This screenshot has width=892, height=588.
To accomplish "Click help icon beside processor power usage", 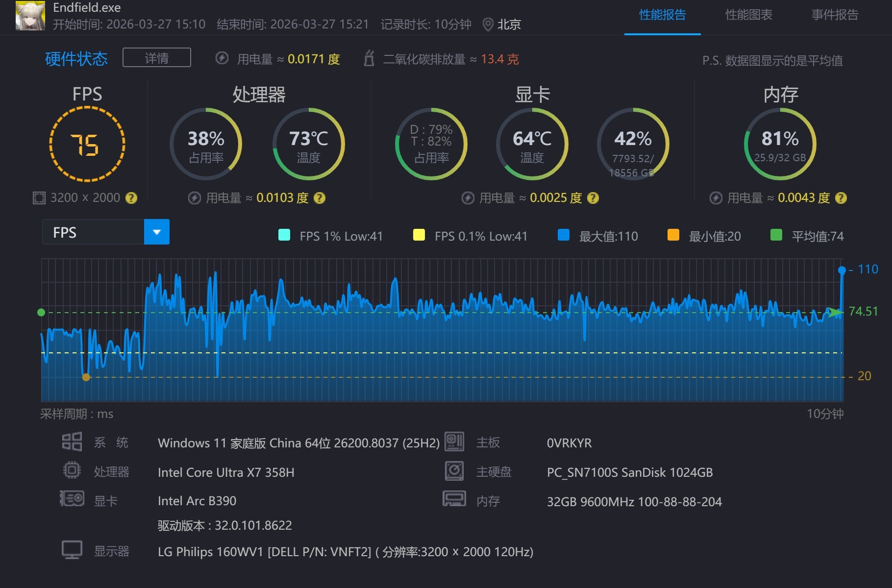I will point(320,198).
